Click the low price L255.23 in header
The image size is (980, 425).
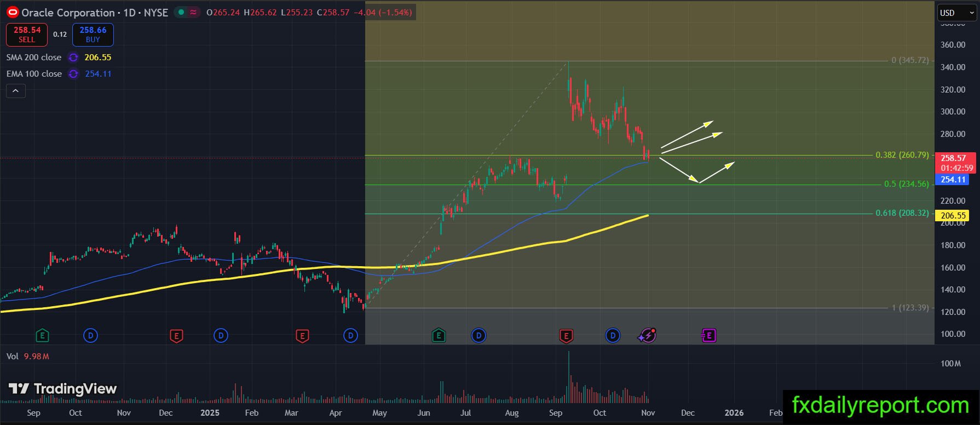coord(297,12)
